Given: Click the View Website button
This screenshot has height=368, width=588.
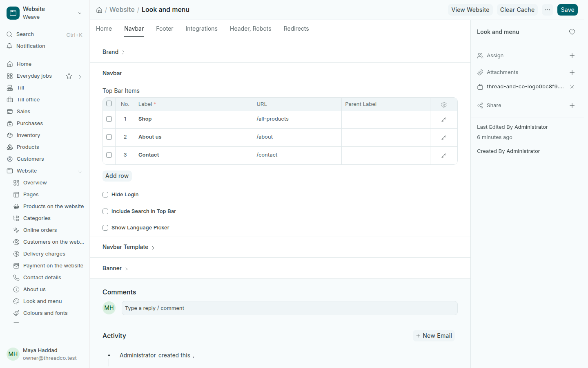Looking at the screenshot, I should pyautogui.click(x=470, y=10).
